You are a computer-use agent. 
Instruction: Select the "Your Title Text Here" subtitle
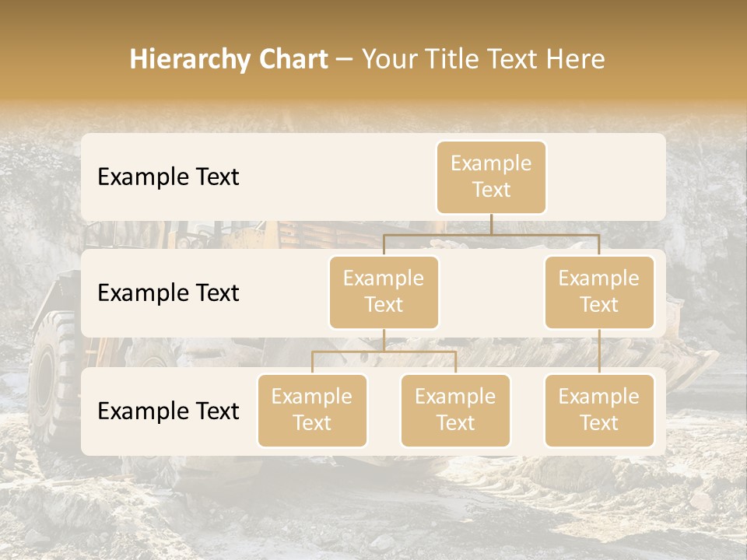pos(482,59)
